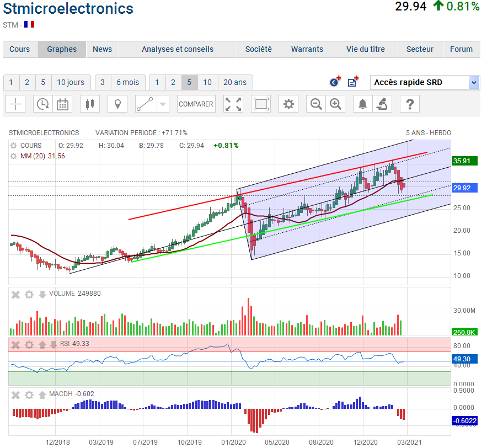Image resolution: width=503 pixels, height=448 pixels.
Task: Click the microscope analysis icon
Action: point(382,104)
